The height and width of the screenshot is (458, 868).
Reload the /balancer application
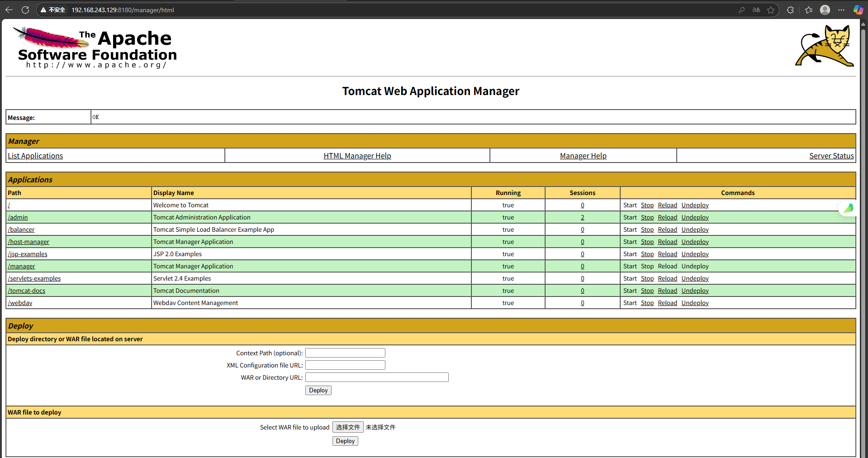click(667, 229)
